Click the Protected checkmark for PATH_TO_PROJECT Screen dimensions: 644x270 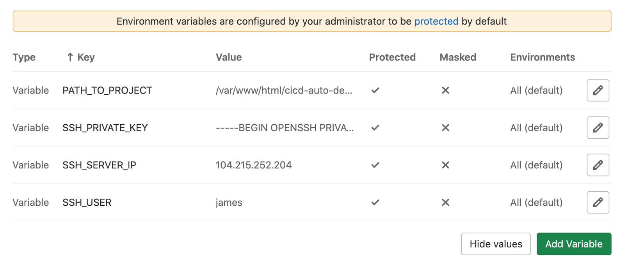[x=375, y=90]
